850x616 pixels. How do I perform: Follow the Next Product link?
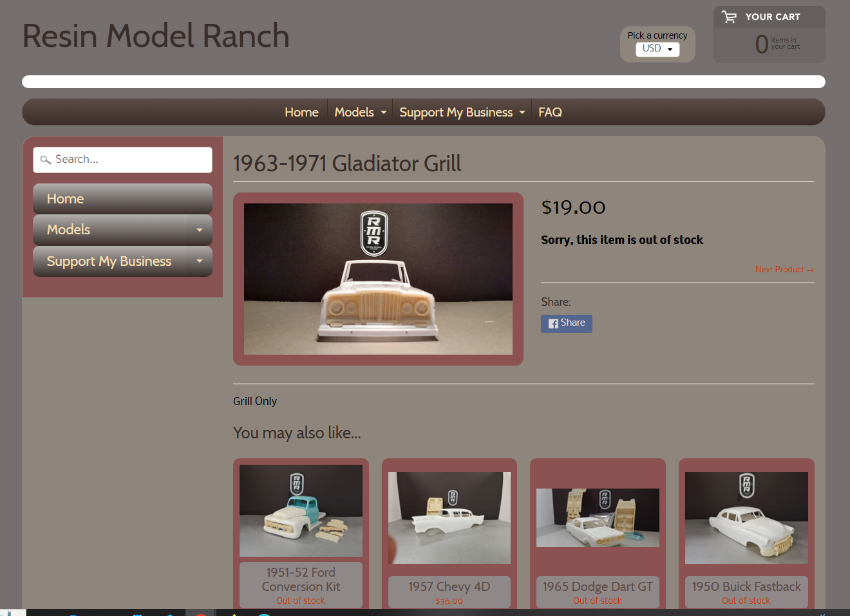coord(784,270)
